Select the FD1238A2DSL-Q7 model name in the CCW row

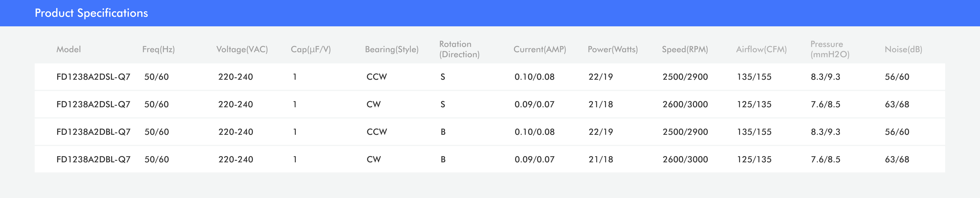tap(93, 77)
